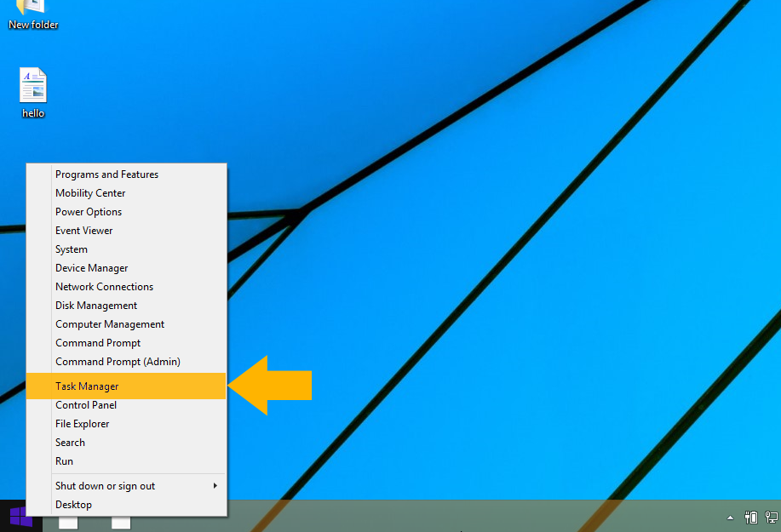Launch Computer Management
781x532 pixels.
pyautogui.click(x=127, y=324)
